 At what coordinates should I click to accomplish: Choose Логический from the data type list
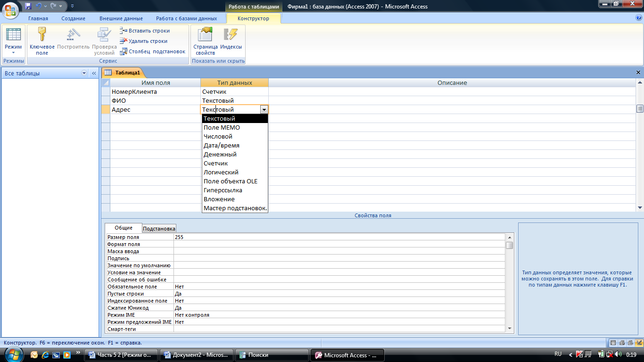tap(235, 172)
